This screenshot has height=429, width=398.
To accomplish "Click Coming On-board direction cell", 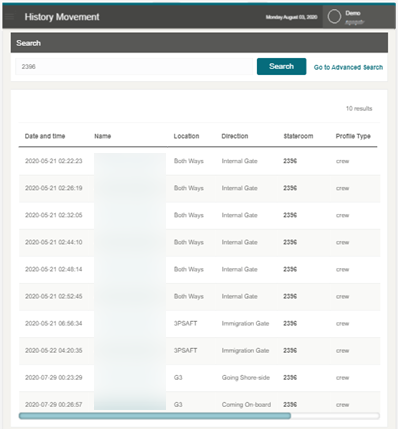I will point(246,405).
